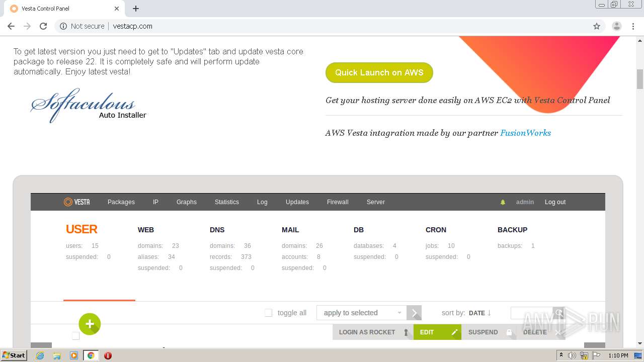Screen dimensions: 644x362
Task: Click admin user link
Action: coord(525,202)
